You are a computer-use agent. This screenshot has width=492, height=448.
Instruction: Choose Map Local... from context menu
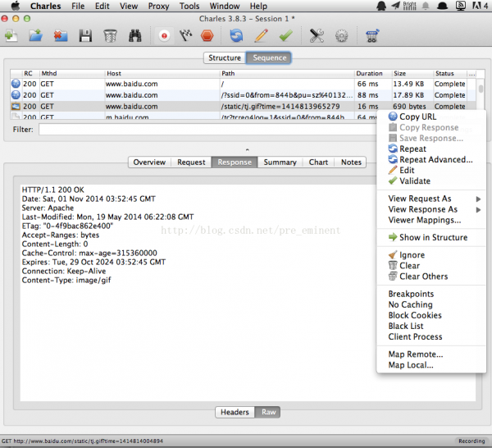coord(431,365)
